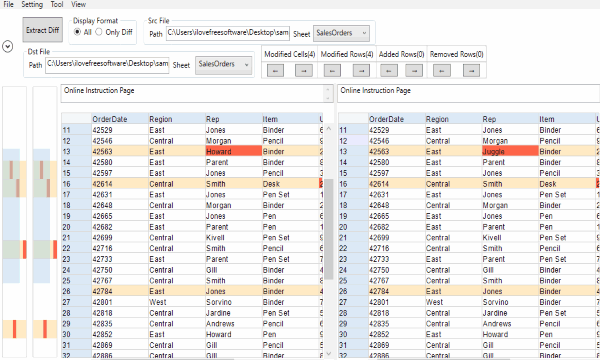This screenshot has width=600, height=360.
Task: Click the left diff overview minimap strip
Action: pos(15,222)
